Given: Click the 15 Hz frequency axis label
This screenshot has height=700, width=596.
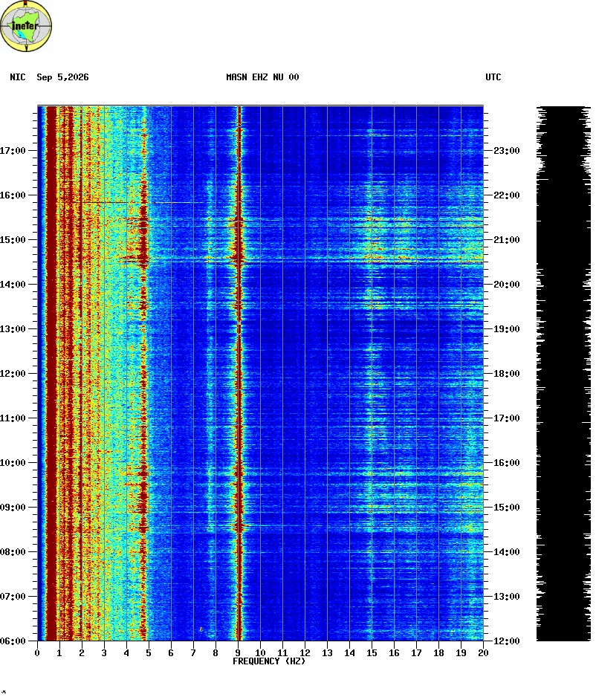Looking at the screenshot, I should [372, 653].
